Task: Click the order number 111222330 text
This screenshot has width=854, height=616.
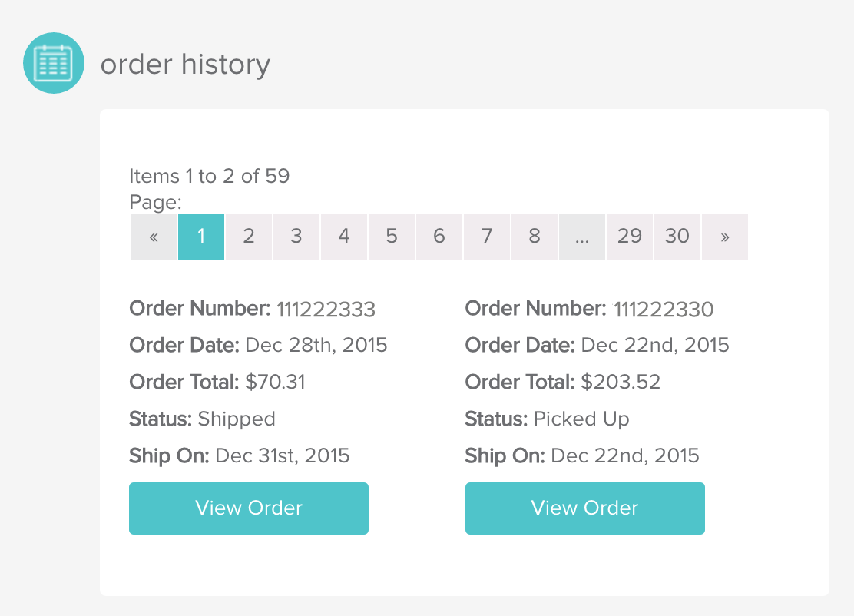Action: [664, 309]
